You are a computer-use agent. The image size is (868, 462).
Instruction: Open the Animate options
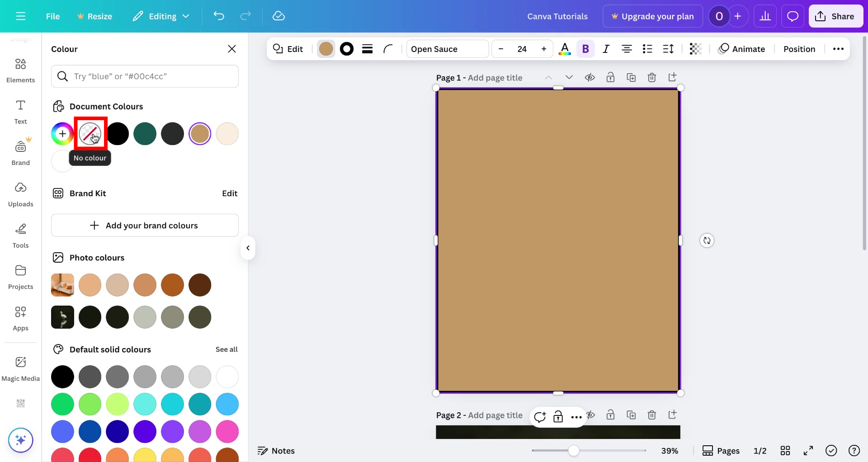741,49
